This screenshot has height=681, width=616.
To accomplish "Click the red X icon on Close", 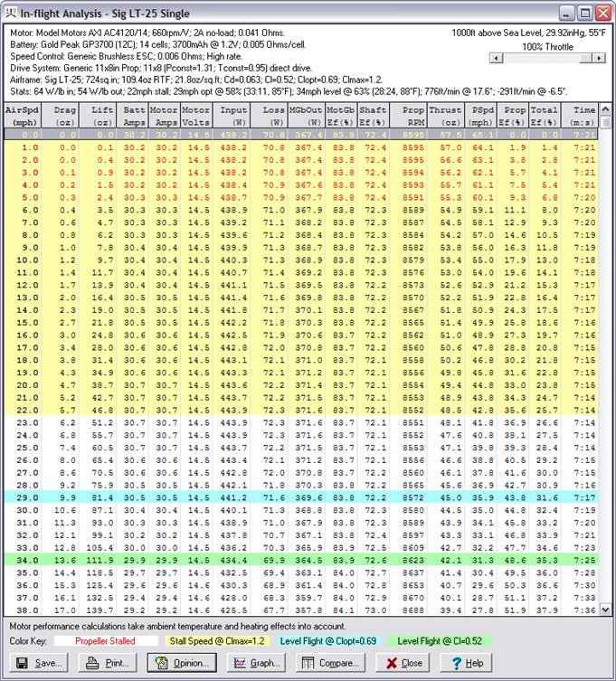I will point(392,663).
